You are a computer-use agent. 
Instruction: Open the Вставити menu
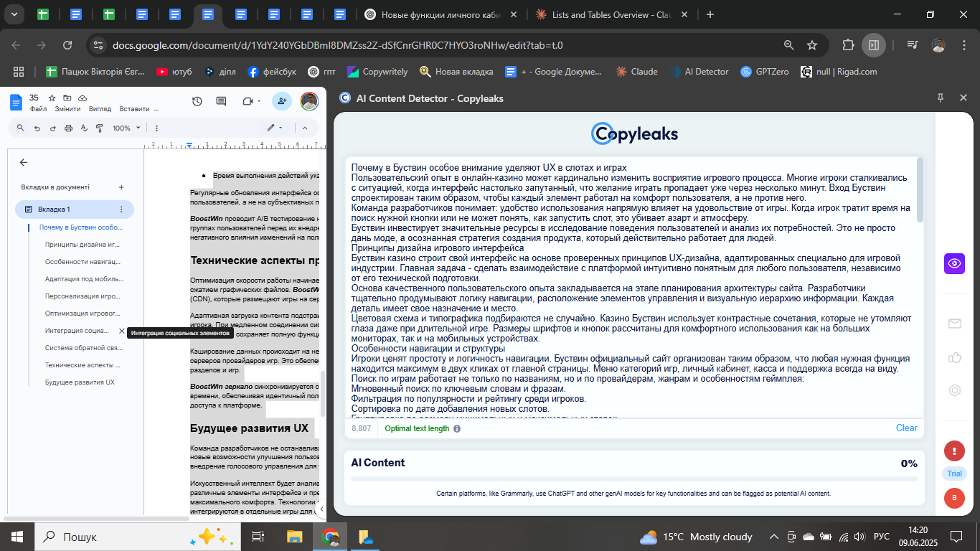[135, 109]
